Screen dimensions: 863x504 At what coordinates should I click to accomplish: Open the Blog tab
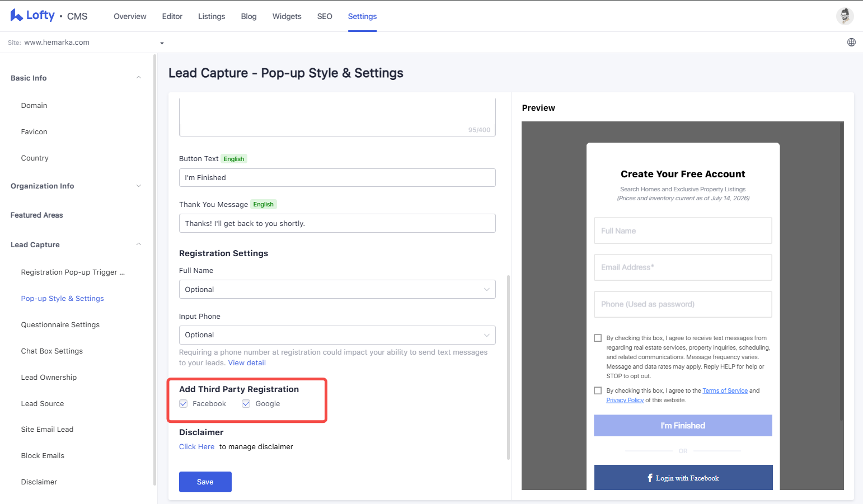click(x=249, y=16)
